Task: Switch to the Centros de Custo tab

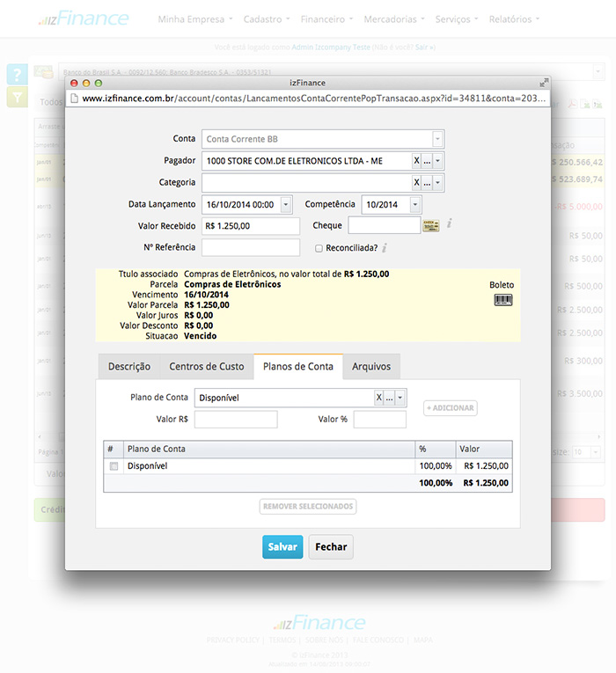Action: (207, 367)
